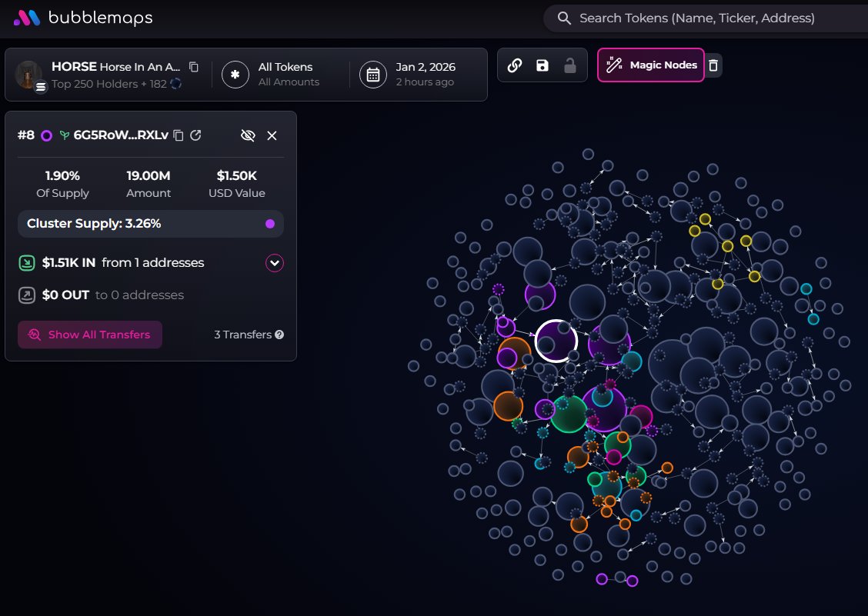
Task: Click the help icon next to 3 Transfers
Action: pos(279,335)
